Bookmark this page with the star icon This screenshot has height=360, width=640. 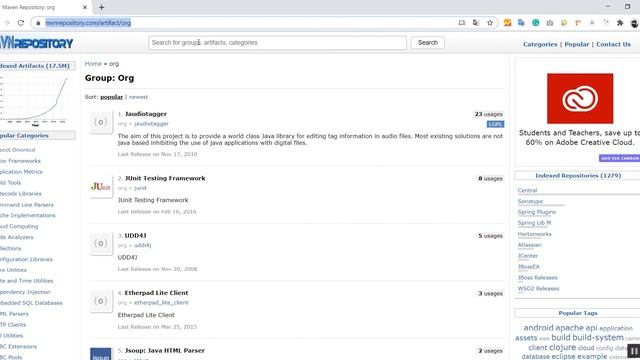490,23
